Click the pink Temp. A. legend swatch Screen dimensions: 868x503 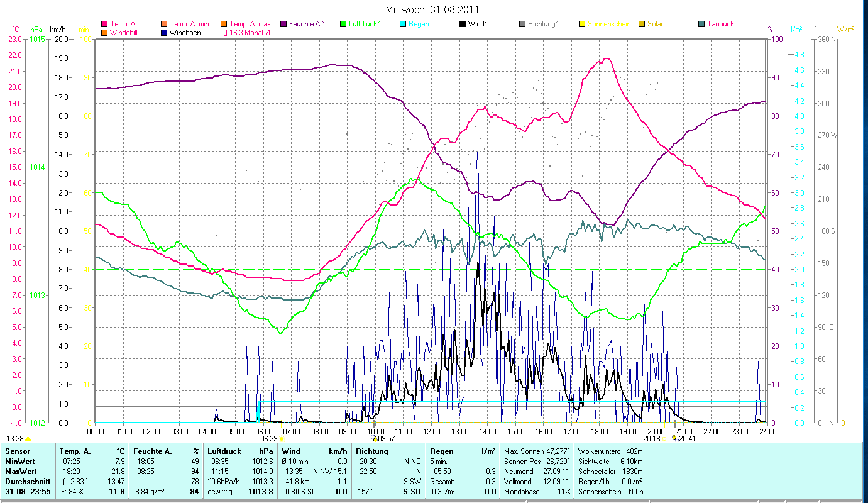(104, 24)
